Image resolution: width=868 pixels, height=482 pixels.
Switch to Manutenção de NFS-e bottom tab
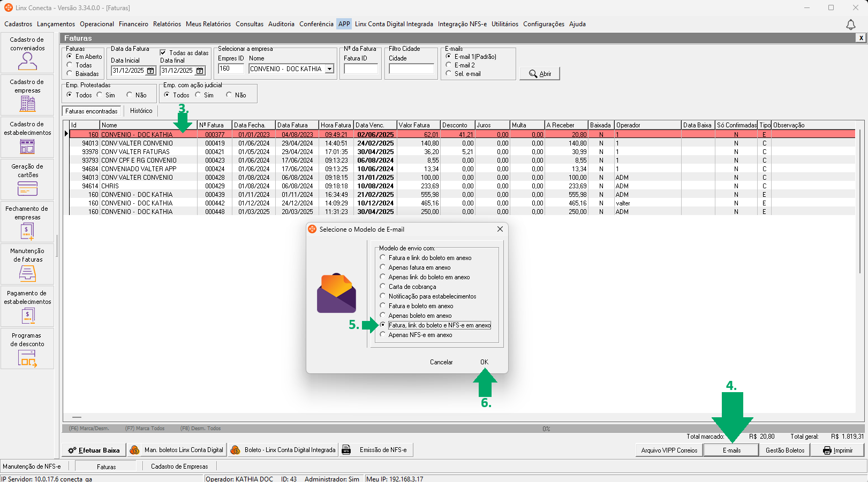pos(32,466)
